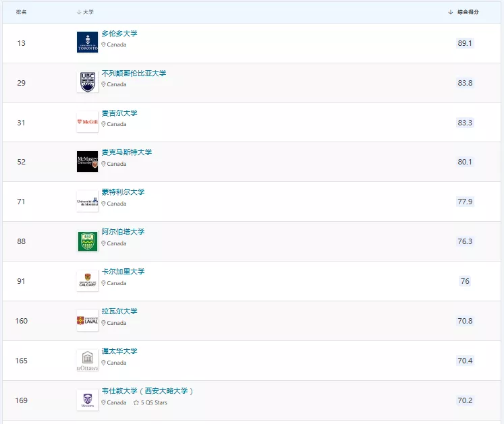Click rank number 71
The image size is (504, 424).
21,202
